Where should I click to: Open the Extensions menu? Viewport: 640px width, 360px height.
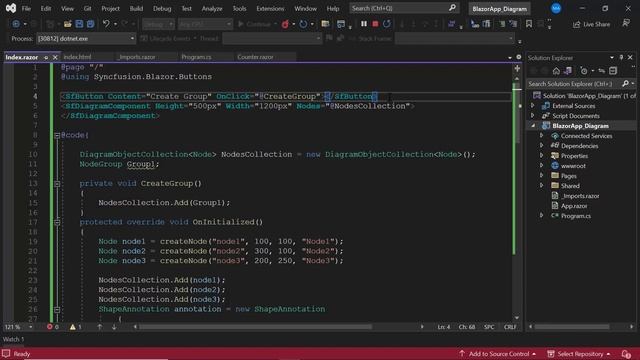click(270, 9)
